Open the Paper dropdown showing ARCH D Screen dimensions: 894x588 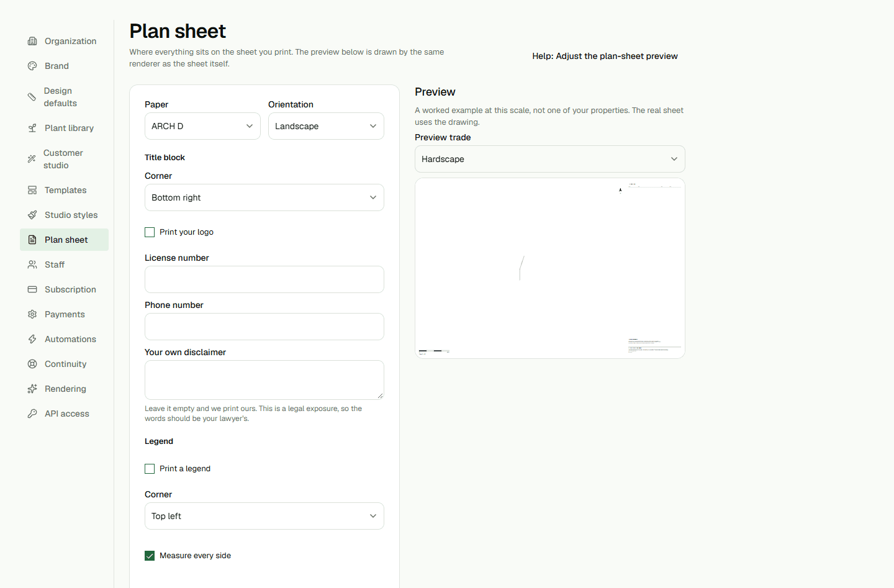coord(202,126)
